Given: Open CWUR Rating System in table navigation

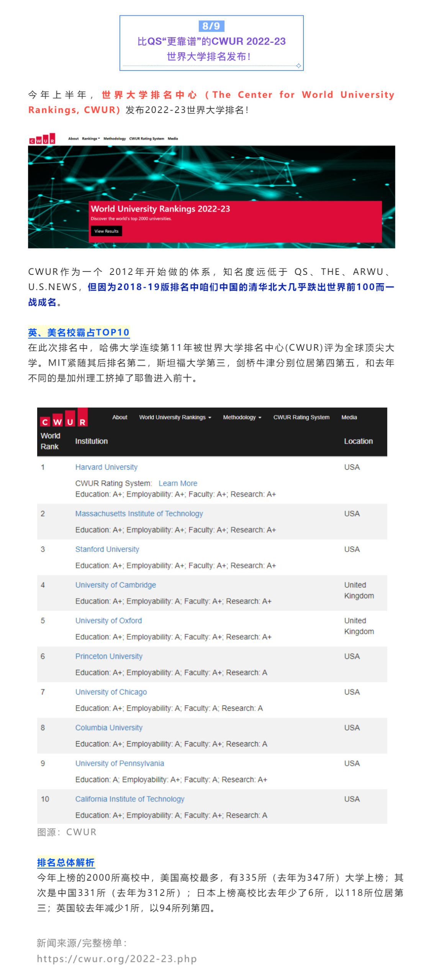Looking at the screenshot, I should [x=301, y=417].
